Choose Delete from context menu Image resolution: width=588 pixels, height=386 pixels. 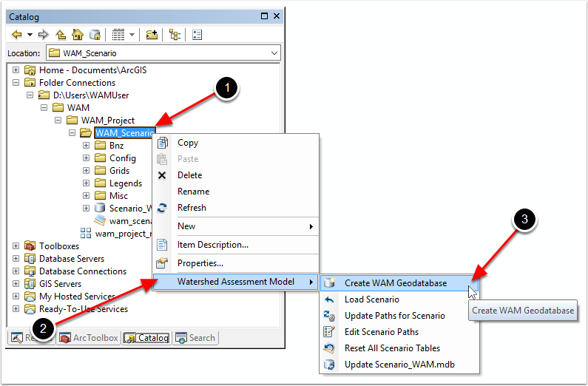(235, 175)
